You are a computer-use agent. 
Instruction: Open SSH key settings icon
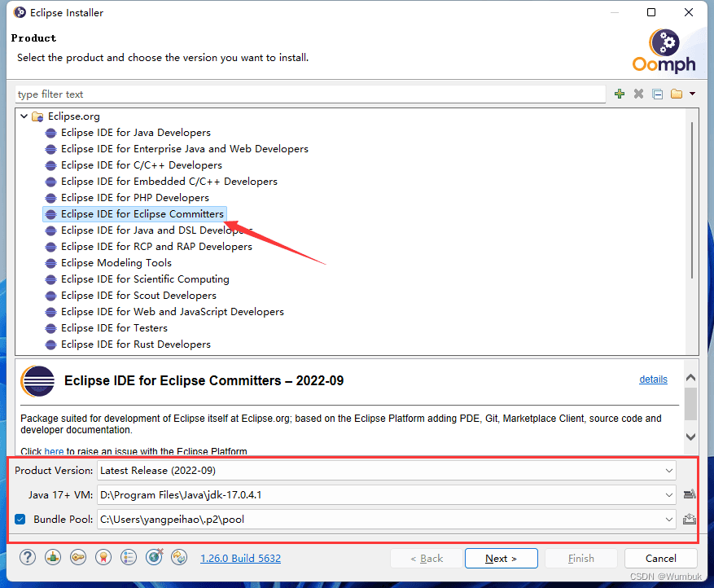[x=78, y=557]
